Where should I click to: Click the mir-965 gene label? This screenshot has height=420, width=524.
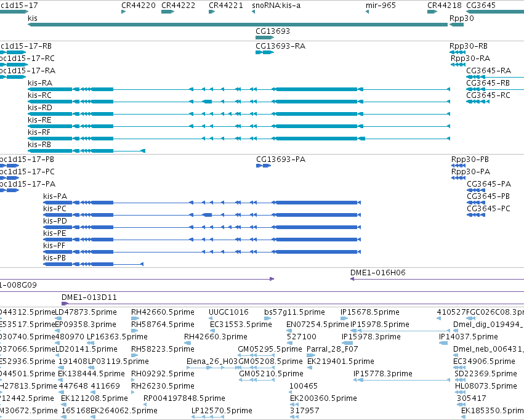pyautogui.click(x=381, y=6)
